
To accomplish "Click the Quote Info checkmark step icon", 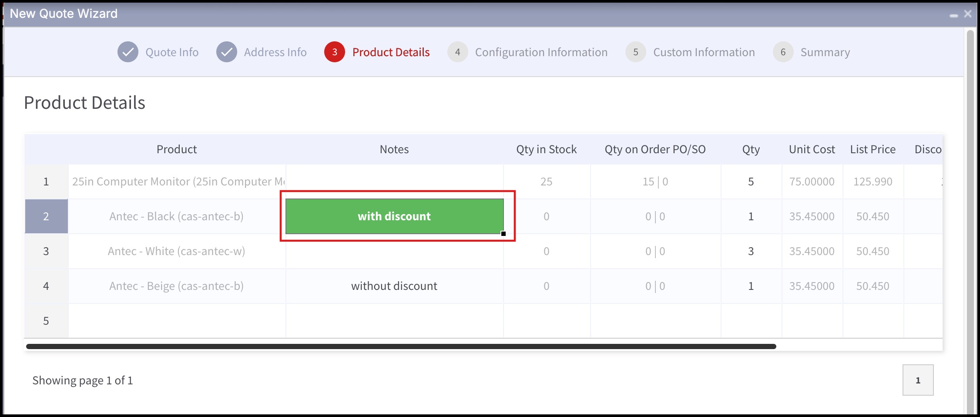I will (x=128, y=52).
